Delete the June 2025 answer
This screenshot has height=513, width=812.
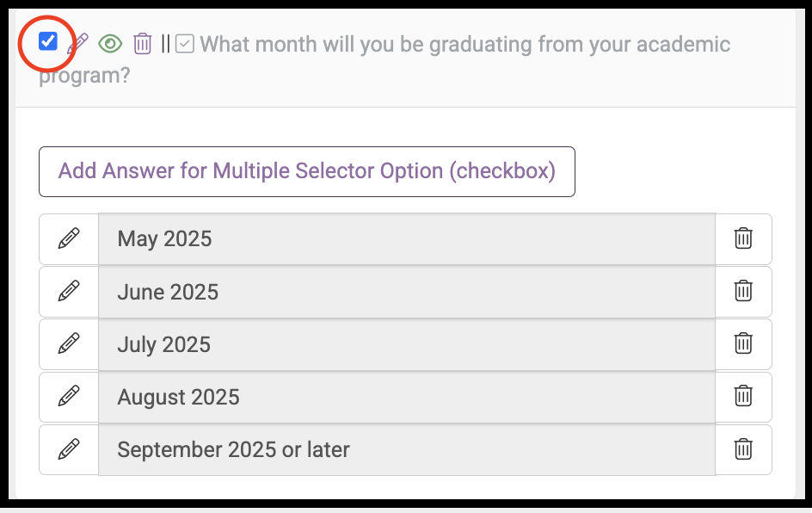click(743, 292)
